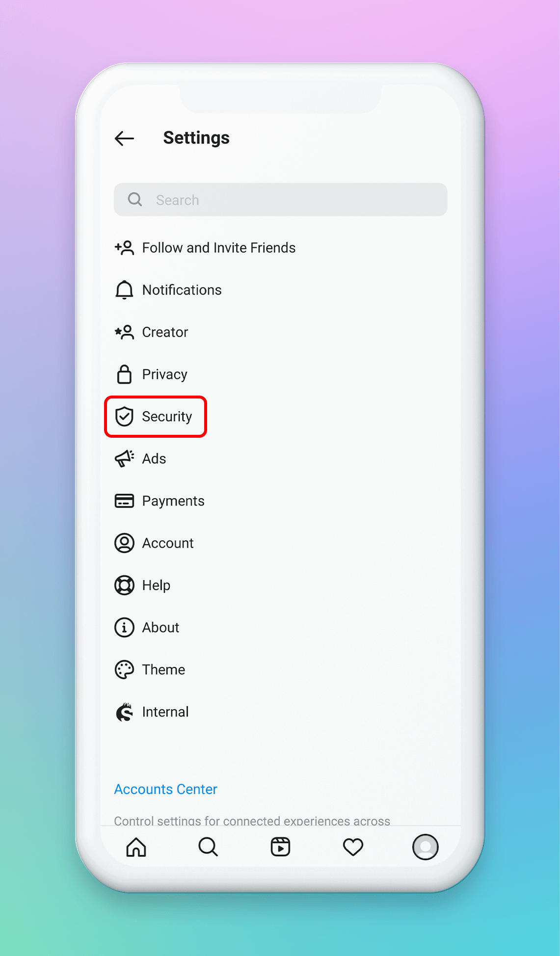Image resolution: width=560 pixels, height=956 pixels.
Task: Tap the bell icon for Notifications
Action: [124, 290]
